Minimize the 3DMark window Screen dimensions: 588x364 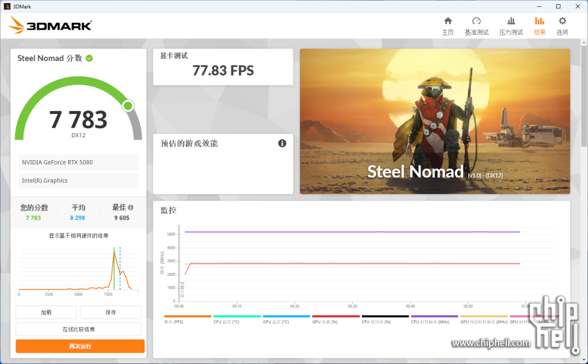point(539,7)
